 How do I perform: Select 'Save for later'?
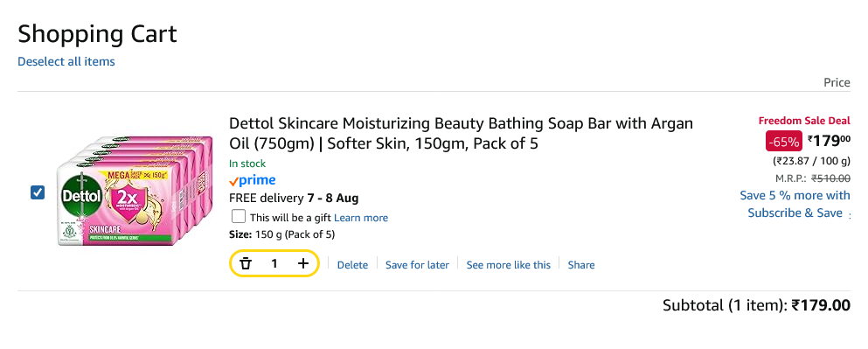pyautogui.click(x=418, y=265)
